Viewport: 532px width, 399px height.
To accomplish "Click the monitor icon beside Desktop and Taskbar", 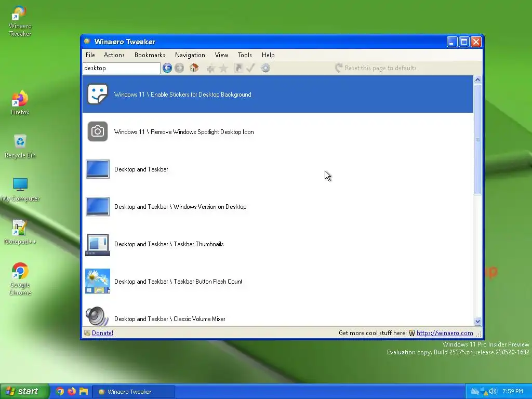I will (98, 169).
